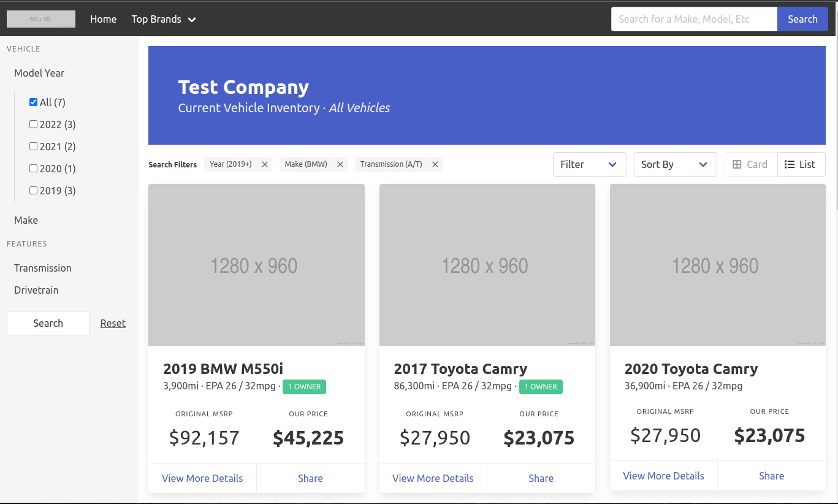The width and height of the screenshot is (838, 504).
Task: View More Details for 2019 BMW M550i
Action: tap(202, 478)
